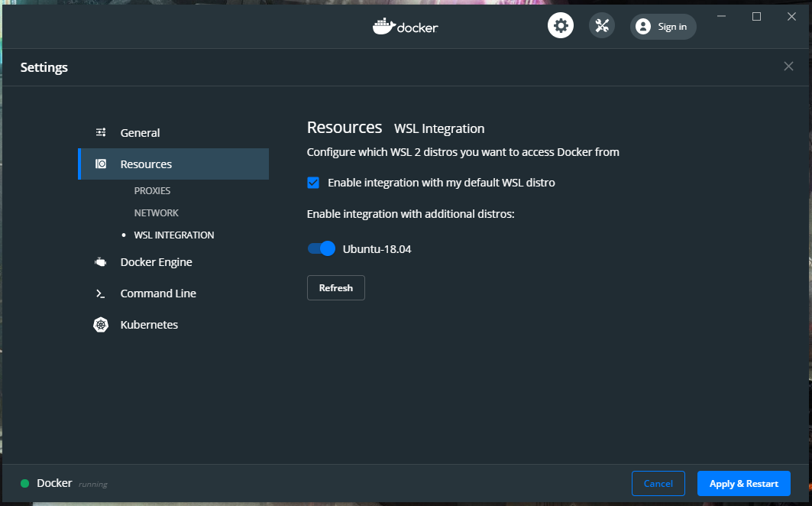Click the Resources disk icon
Image resolution: width=812 pixels, height=506 pixels.
pos(101,164)
